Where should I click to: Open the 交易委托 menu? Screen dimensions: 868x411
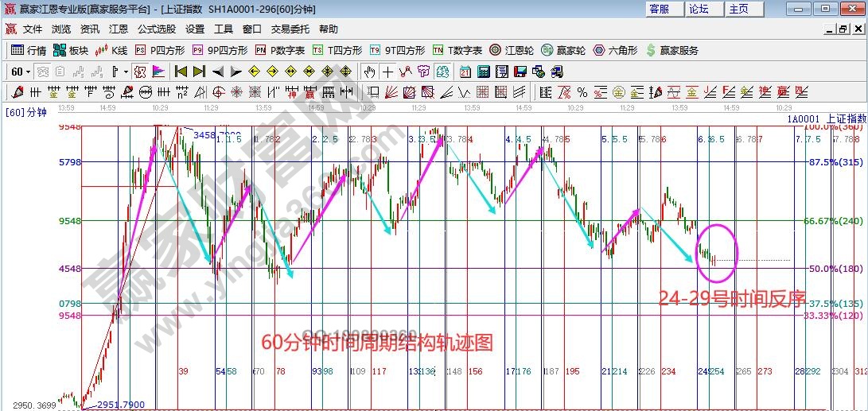click(290, 29)
